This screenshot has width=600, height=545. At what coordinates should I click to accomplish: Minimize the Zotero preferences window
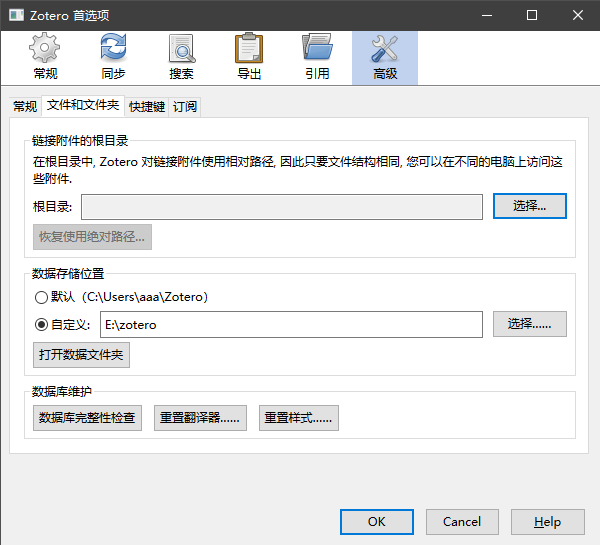tap(487, 15)
